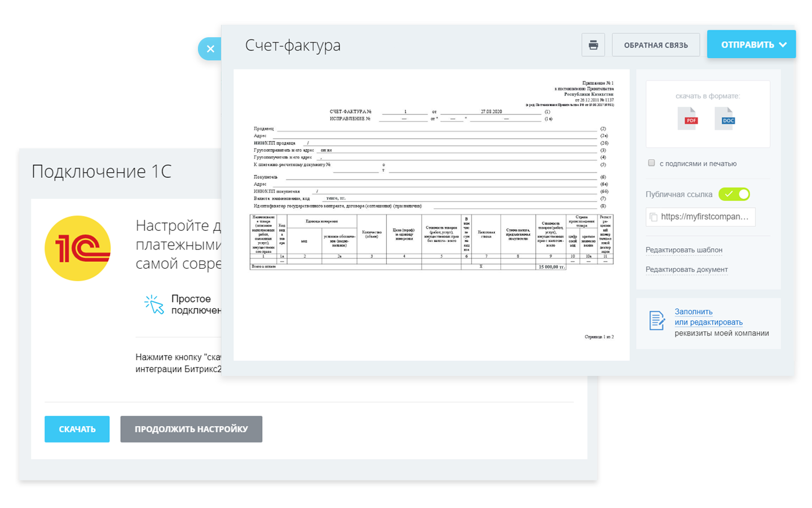Select the public link URL field
Screen dimensions: 812x508
(704, 217)
